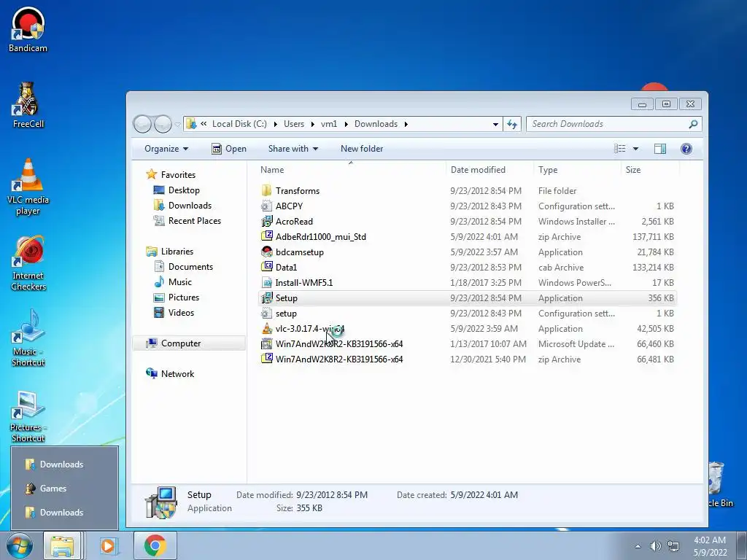
Task: Expand the arrow after Users breadcrumb
Action: pyautogui.click(x=312, y=124)
